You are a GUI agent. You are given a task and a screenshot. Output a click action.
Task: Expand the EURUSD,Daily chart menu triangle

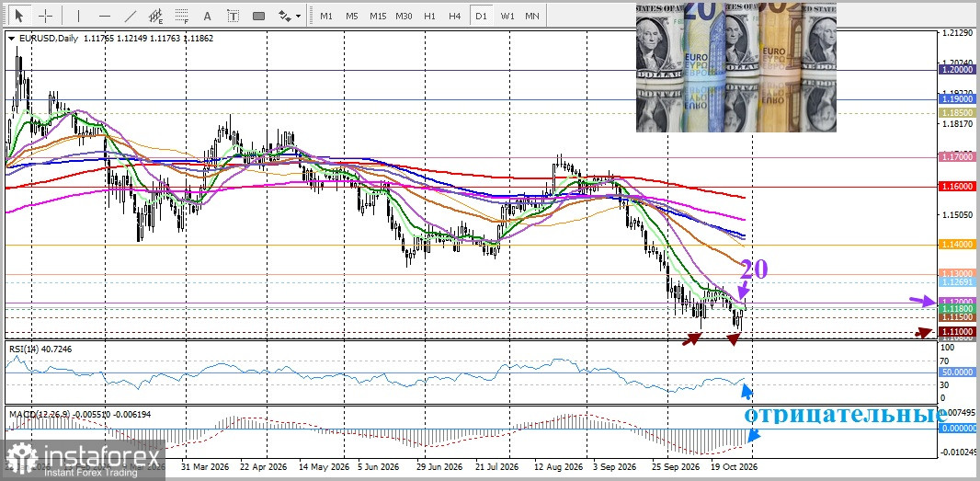12,39
